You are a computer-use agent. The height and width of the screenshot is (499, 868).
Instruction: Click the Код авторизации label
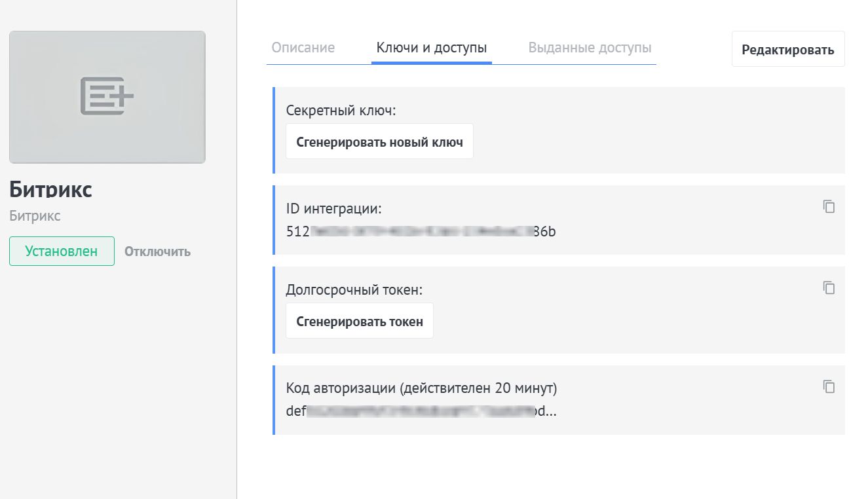[x=421, y=388]
